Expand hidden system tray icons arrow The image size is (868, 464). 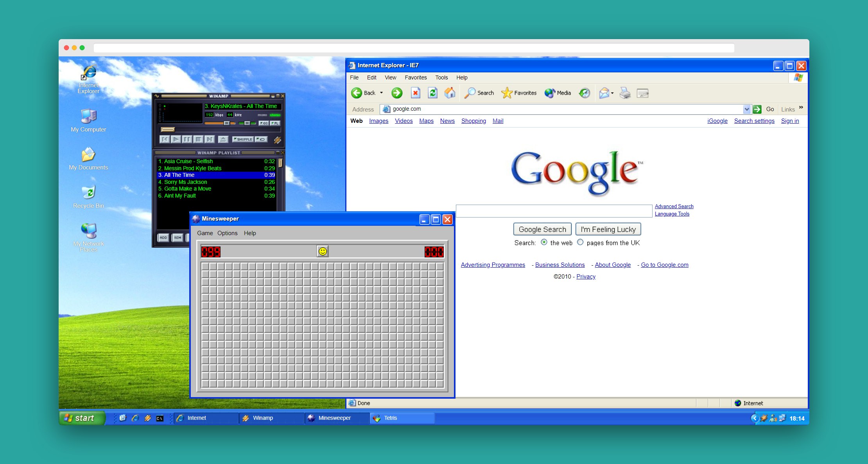pos(755,418)
